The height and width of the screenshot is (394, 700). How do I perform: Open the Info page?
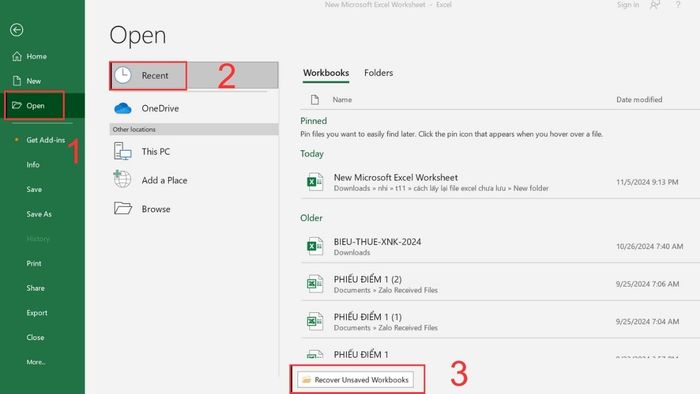tap(33, 165)
